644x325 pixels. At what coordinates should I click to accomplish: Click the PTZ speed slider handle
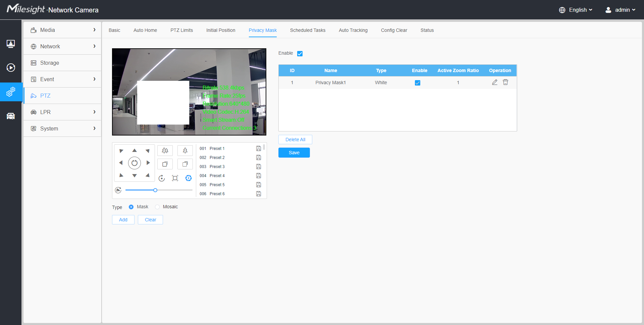(x=155, y=190)
